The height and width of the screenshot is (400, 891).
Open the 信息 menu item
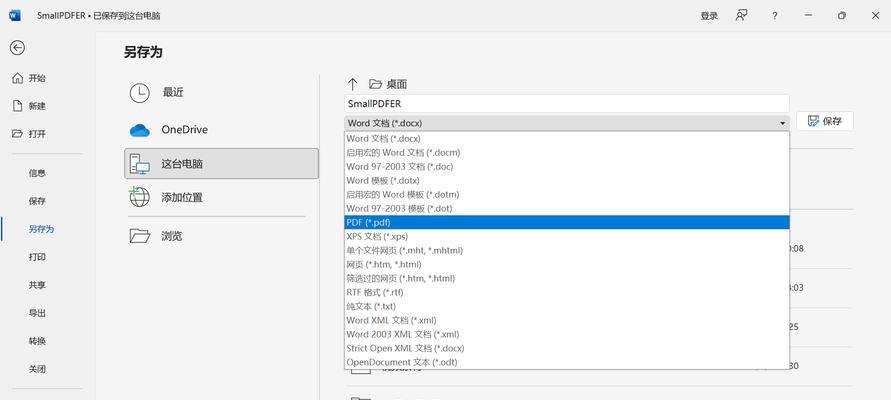click(x=37, y=173)
